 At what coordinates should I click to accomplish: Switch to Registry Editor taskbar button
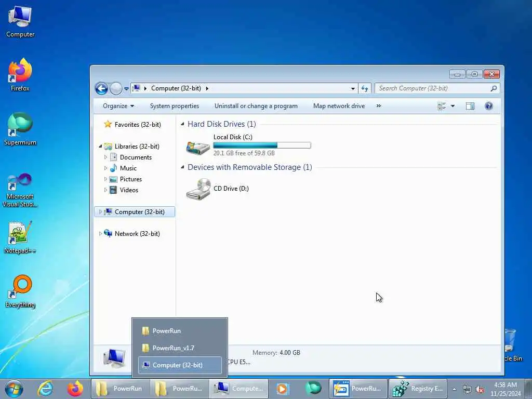point(418,389)
